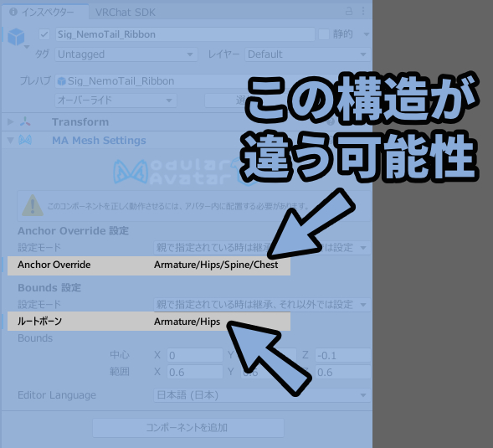Toggle the GameObject active checkbox
The height and width of the screenshot is (448, 493).
(44, 34)
